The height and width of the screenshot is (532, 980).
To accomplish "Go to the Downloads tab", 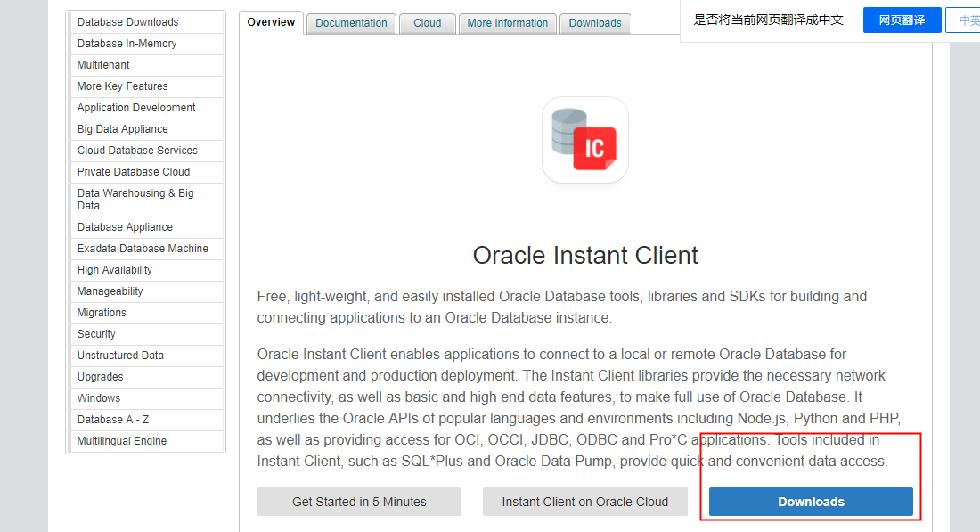I will (x=595, y=23).
